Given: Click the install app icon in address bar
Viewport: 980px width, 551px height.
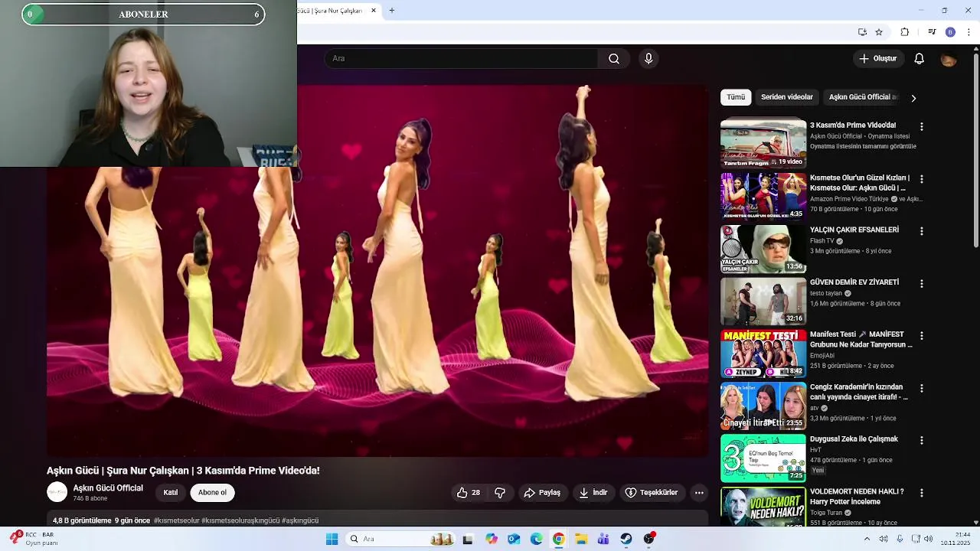Looking at the screenshot, I should (862, 32).
